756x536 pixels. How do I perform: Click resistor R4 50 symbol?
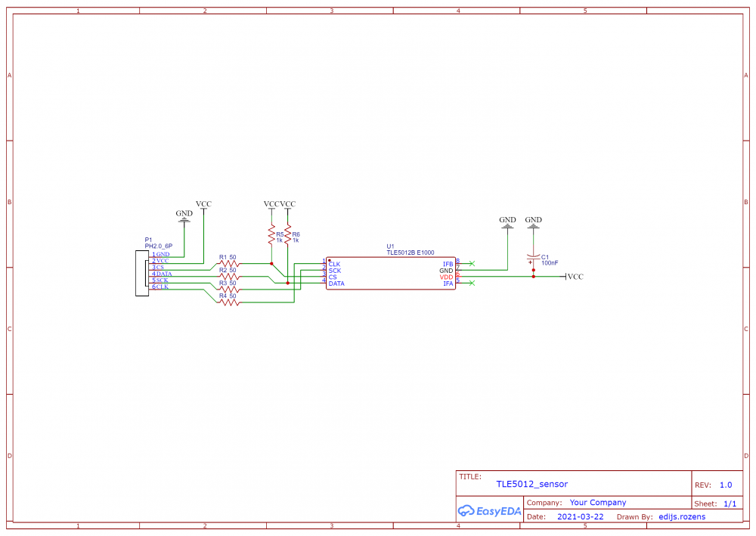point(229,302)
